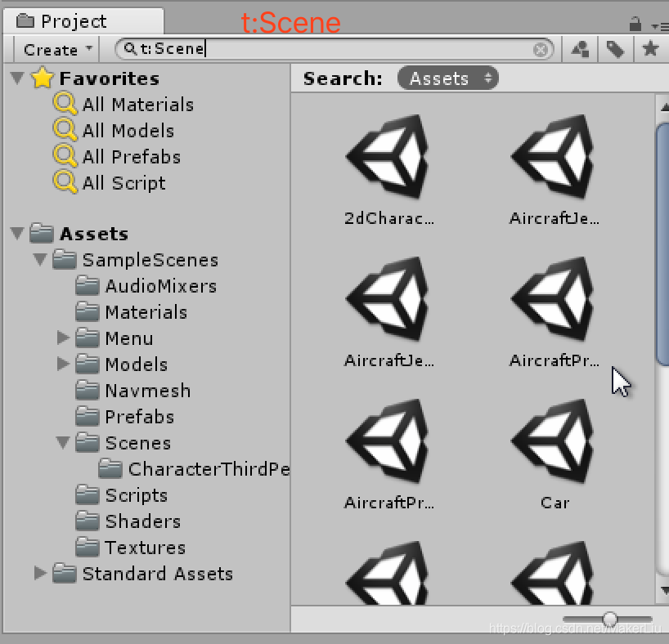Click the All Script magnifier icon
Image resolution: width=669 pixels, height=644 pixels.
[x=65, y=181]
